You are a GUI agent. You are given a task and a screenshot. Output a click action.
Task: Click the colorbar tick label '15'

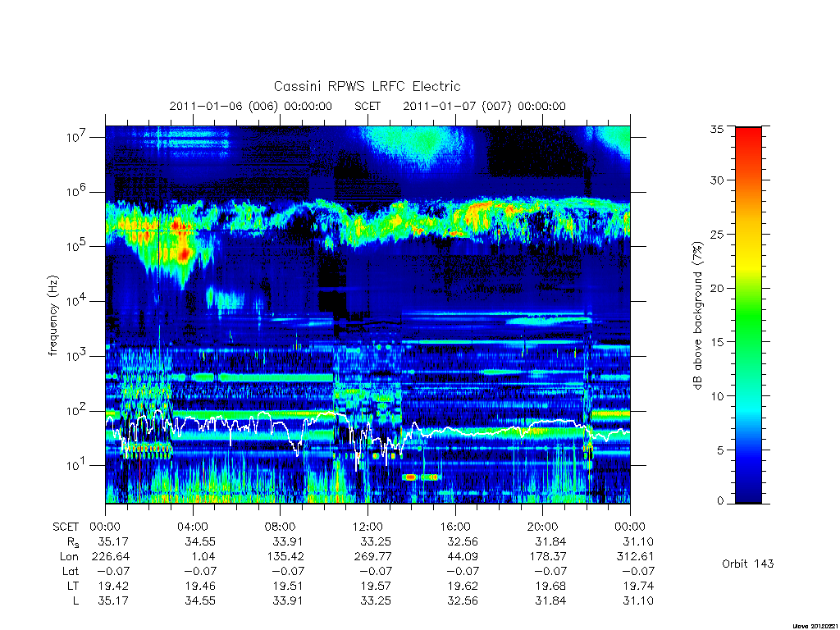(716, 341)
